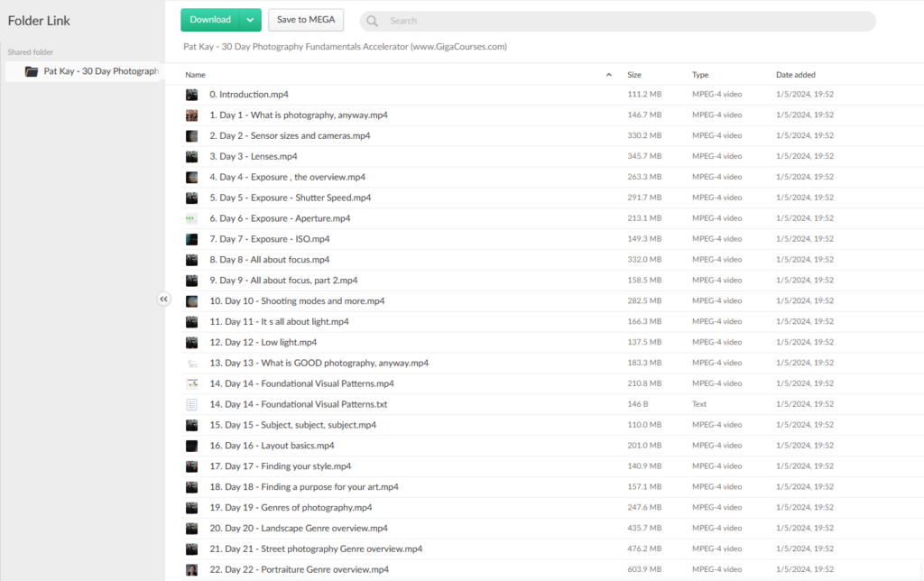The height and width of the screenshot is (581, 924).
Task: Click the Search input field
Action: click(623, 21)
